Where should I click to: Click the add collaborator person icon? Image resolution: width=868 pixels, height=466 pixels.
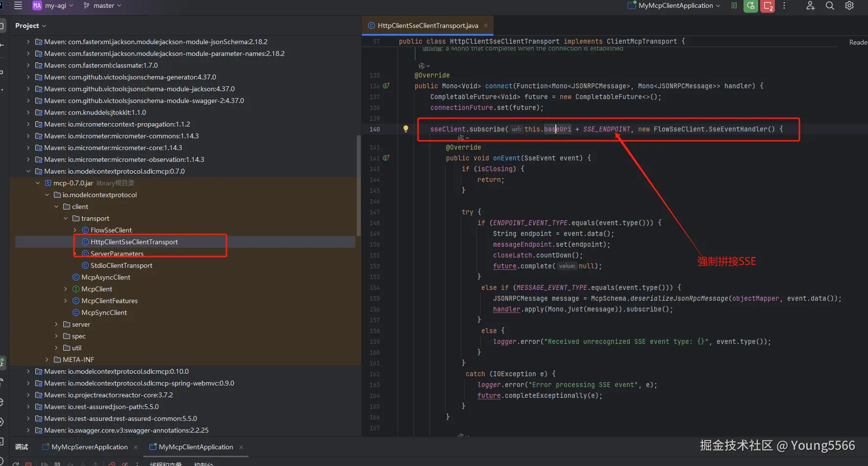(810, 6)
